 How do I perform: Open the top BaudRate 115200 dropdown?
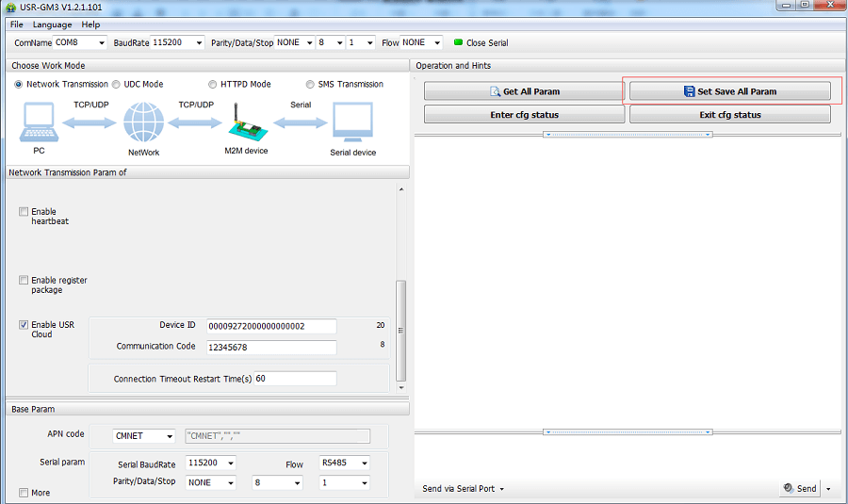pos(199,42)
